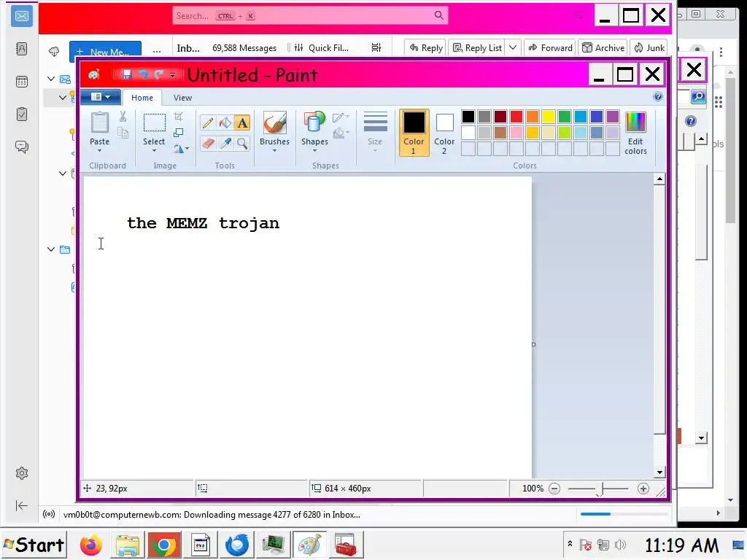Pick the purple color swatch

point(613,117)
